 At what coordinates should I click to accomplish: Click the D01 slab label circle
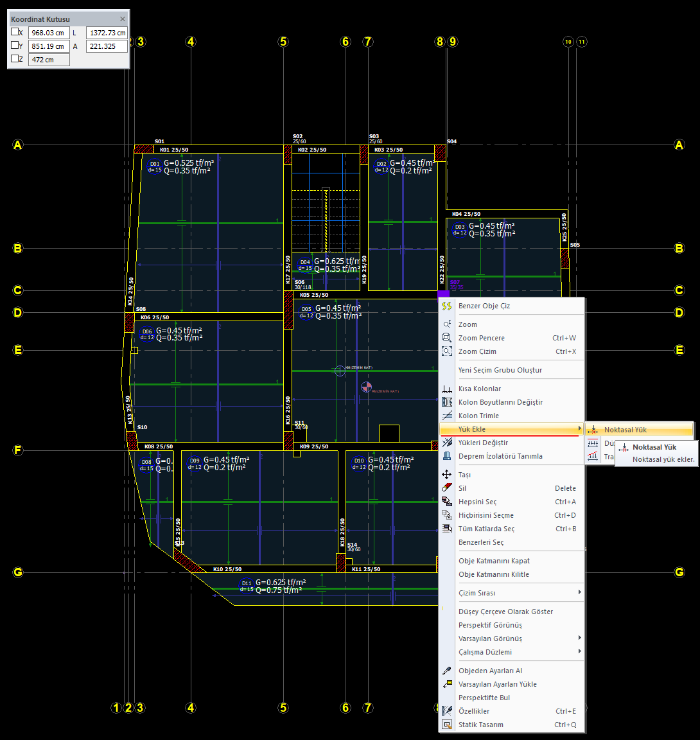154,166
